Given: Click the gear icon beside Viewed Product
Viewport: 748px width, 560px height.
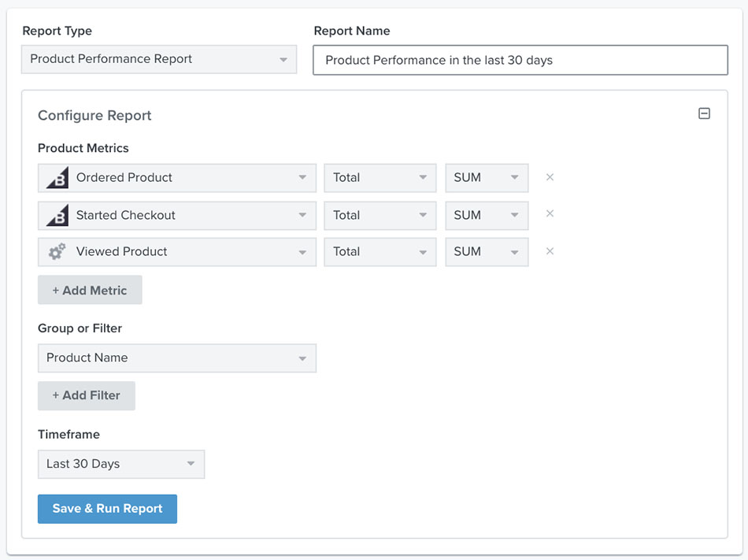Looking at the screenshot, I should pyautogui.click(x=57, y=252).
